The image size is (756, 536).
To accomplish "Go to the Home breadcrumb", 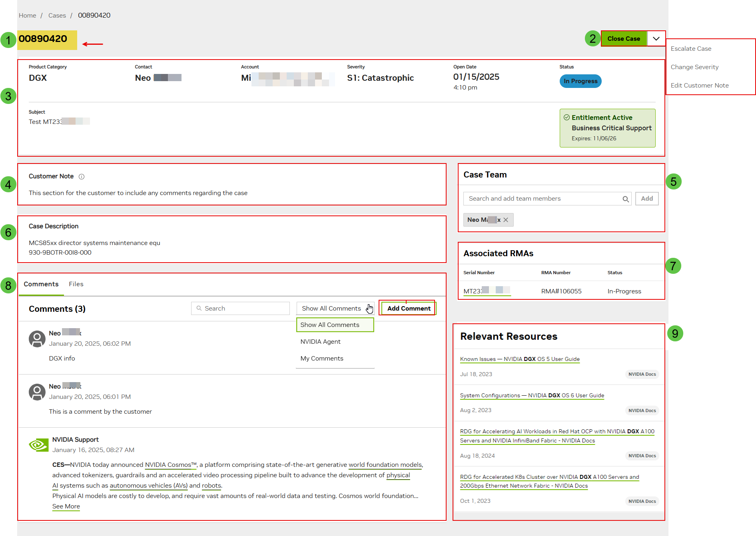I will (27, 16).
